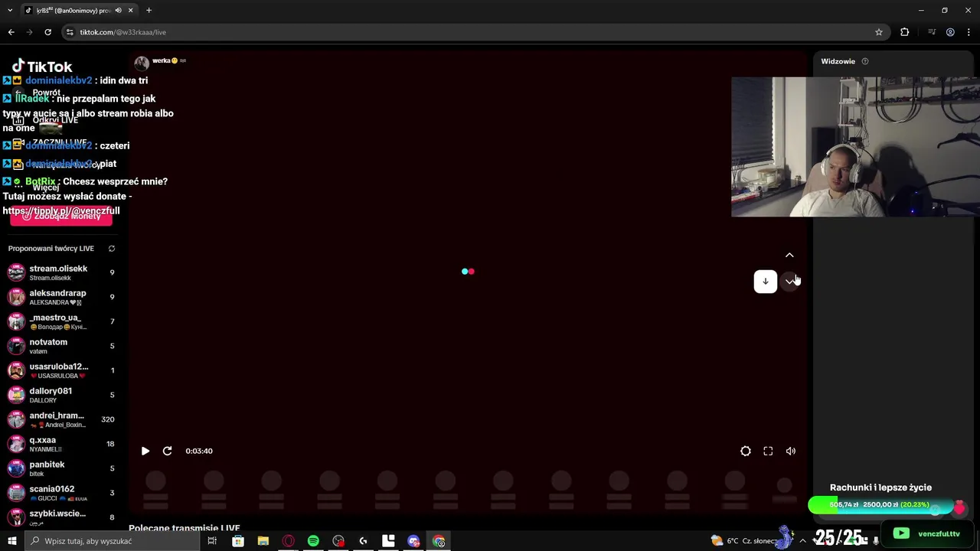Open andrei_hram live channel
Image resolution: width=980 pixels, height=551 pixels.
coord(61,419)
